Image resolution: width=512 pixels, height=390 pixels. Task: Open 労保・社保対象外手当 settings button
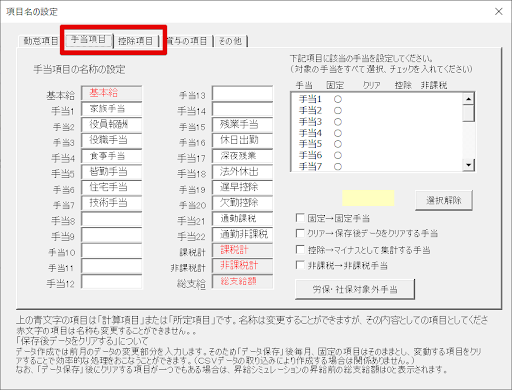click(x=355, y=289)
